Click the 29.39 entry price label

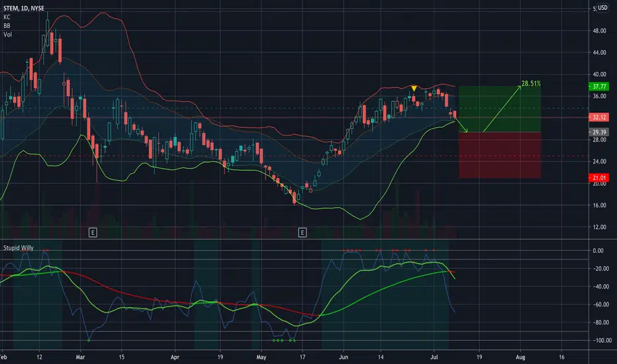point(599,132)
